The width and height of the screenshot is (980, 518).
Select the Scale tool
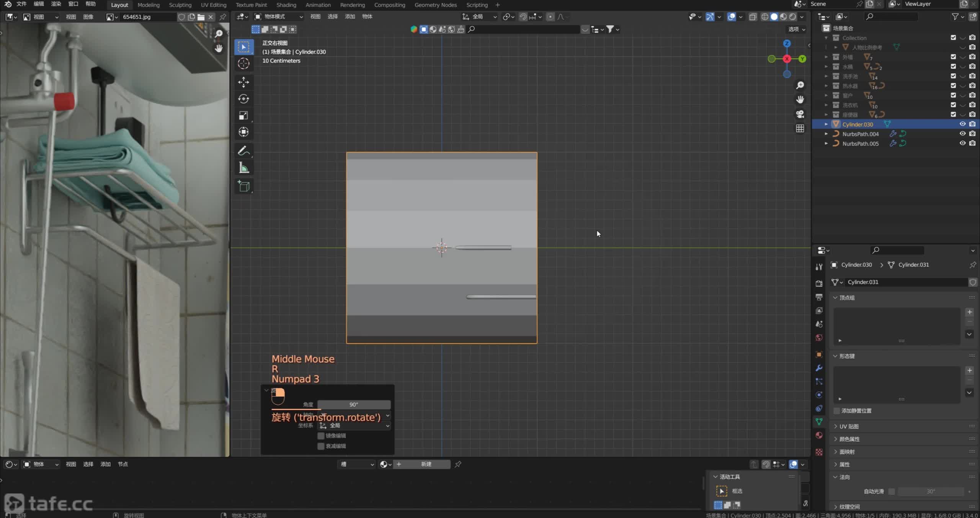pos(243,115)
